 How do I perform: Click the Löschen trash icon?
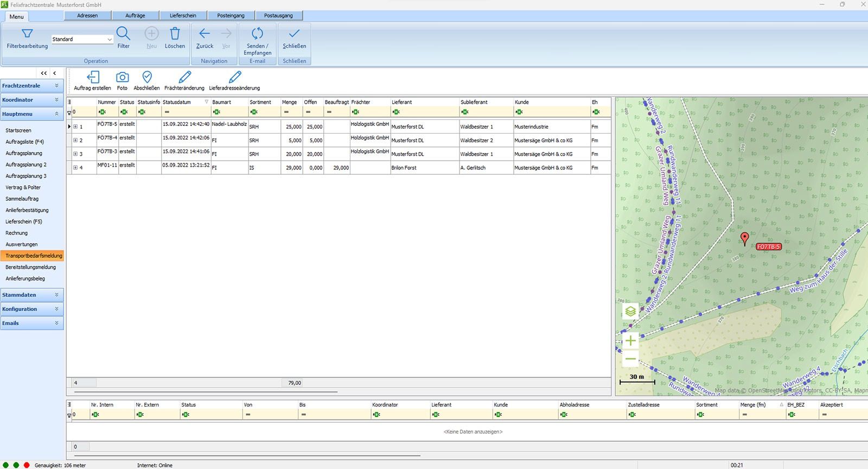[175, 34]
